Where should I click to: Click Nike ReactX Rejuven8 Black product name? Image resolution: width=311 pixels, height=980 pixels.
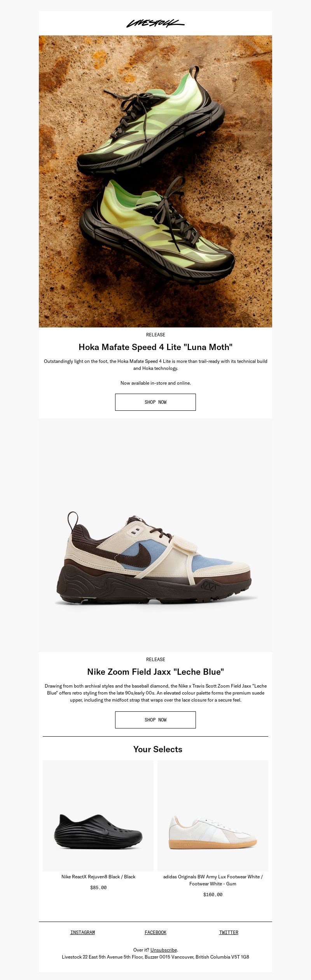(98, 877)
